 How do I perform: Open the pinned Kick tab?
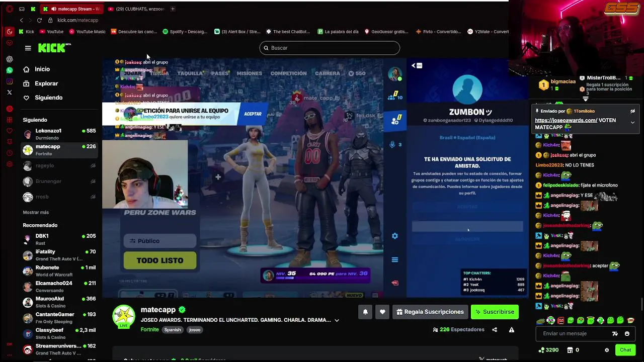(x=33, y=9)
